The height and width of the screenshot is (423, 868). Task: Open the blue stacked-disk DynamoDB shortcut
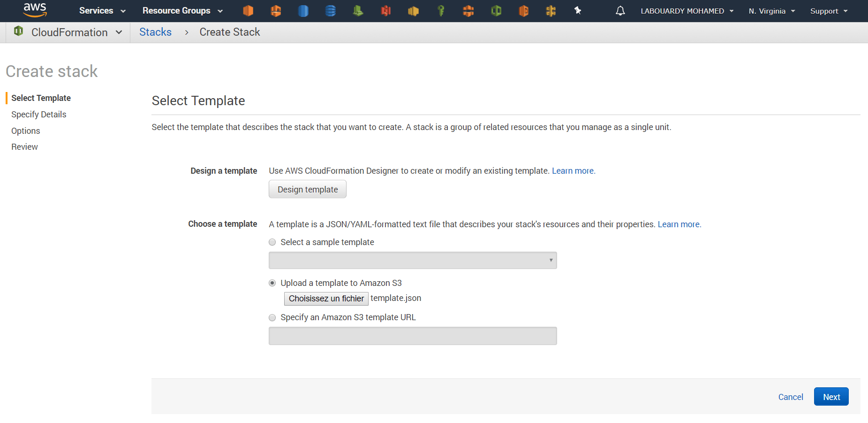point(331,11)
